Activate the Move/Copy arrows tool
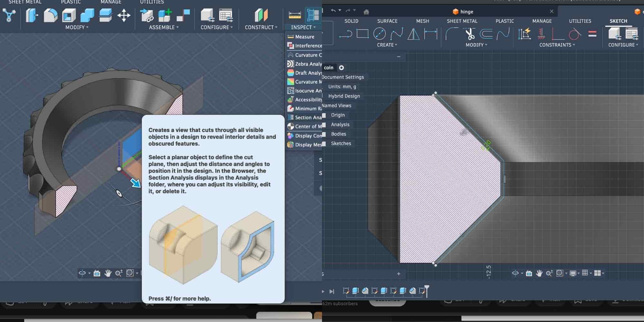This screenshot has height=322, width=644. tap(124, 15)
